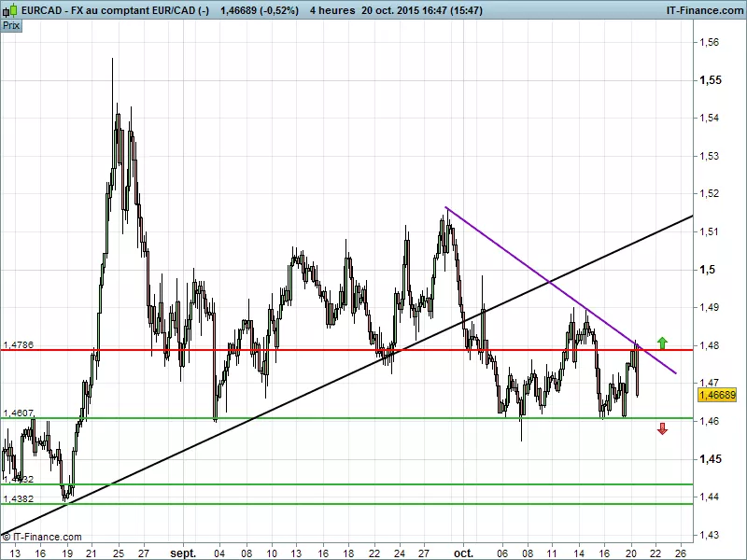Viewport: 747px width, 560px height.
Task: Click the 1,52 price axis label
Action: 709,193
